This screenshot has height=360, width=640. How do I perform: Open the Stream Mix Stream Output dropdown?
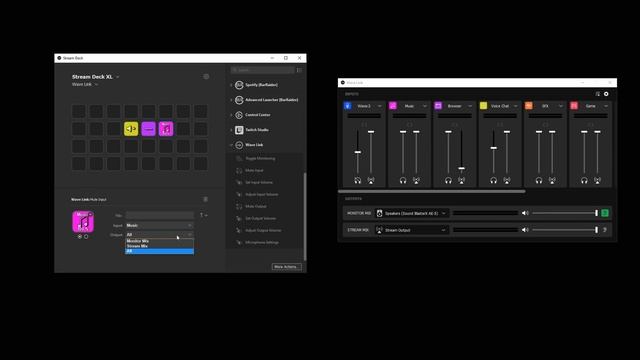(411, 230)
